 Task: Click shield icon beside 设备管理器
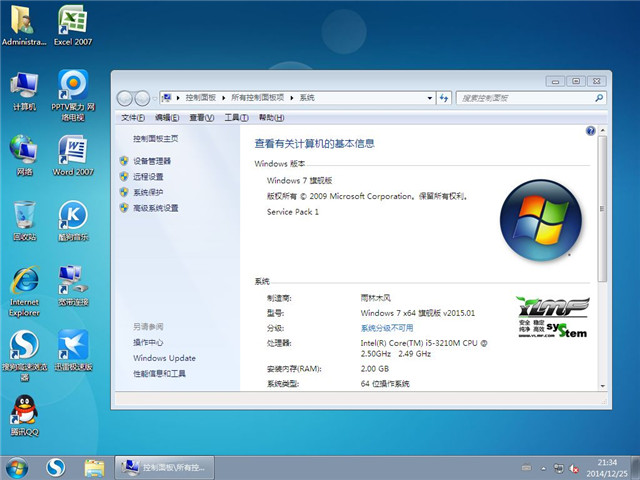(124, 161)
